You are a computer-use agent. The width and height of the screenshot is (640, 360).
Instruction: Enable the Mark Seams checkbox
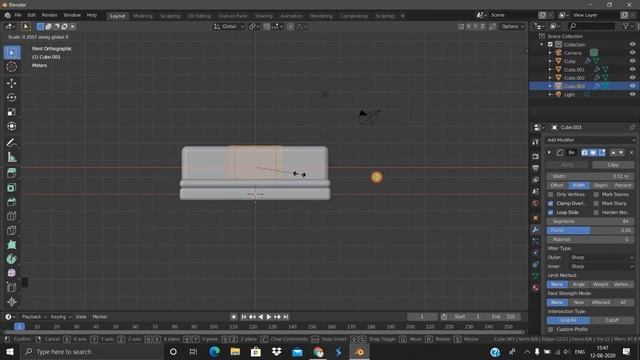[x=596, y=194]
